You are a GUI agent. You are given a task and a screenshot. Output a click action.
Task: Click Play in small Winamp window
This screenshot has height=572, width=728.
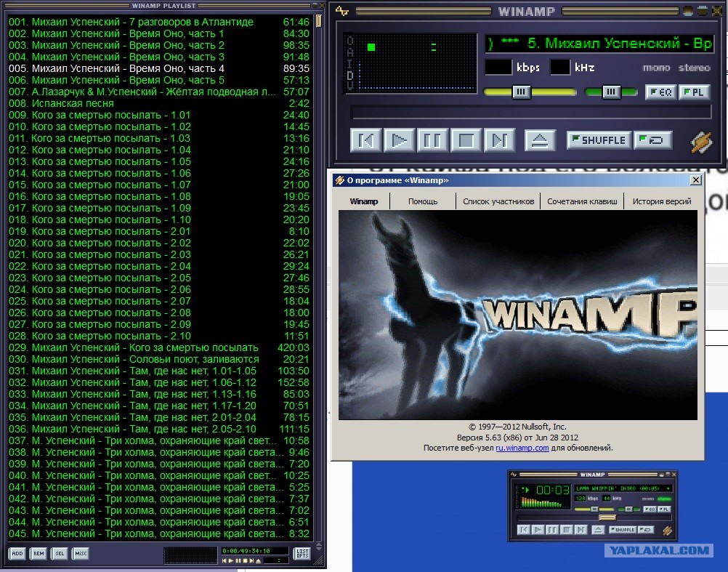tap(538, 530)
